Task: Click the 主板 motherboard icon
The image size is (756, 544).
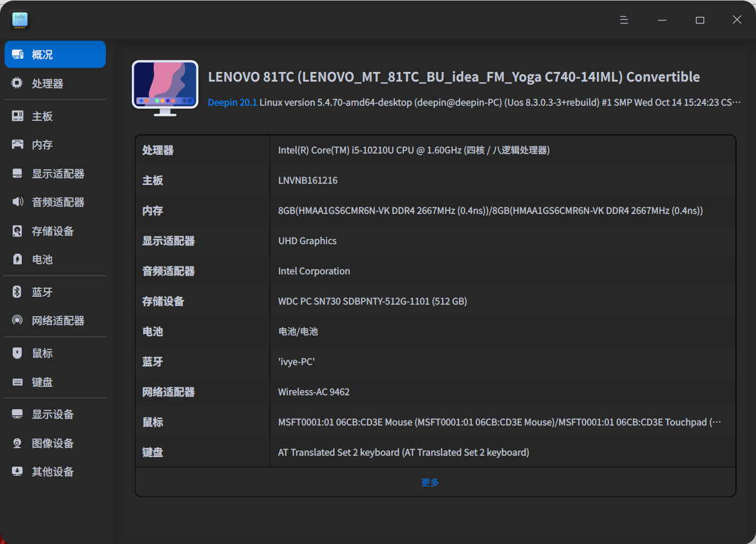Action: pyautogui.click(x=18, y=116)
